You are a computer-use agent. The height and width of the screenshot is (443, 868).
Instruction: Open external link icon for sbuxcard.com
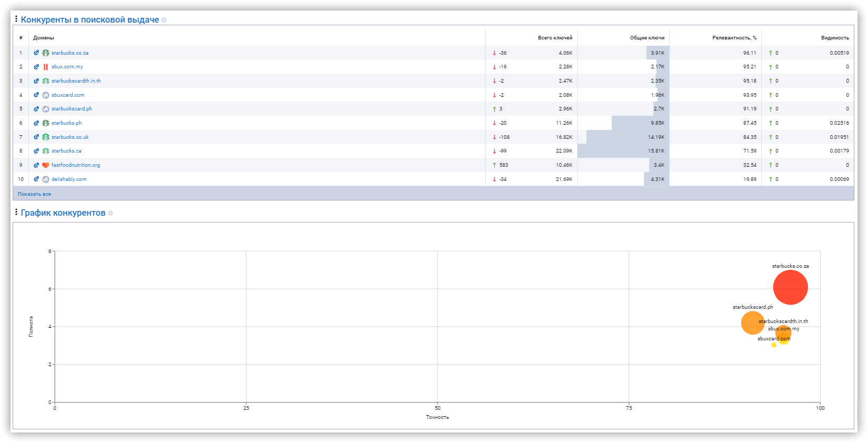[36, 95]
